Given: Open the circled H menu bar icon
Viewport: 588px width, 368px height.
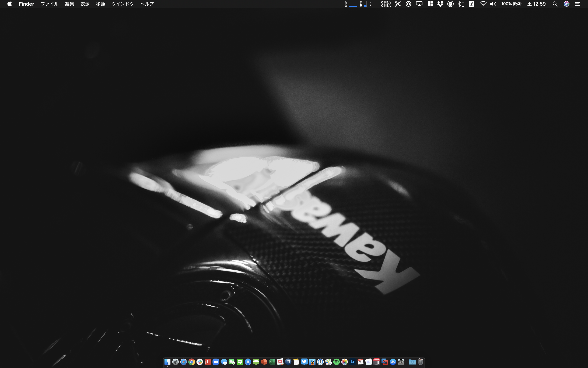Looking at the screenshot, I should (x=450, y=4).
